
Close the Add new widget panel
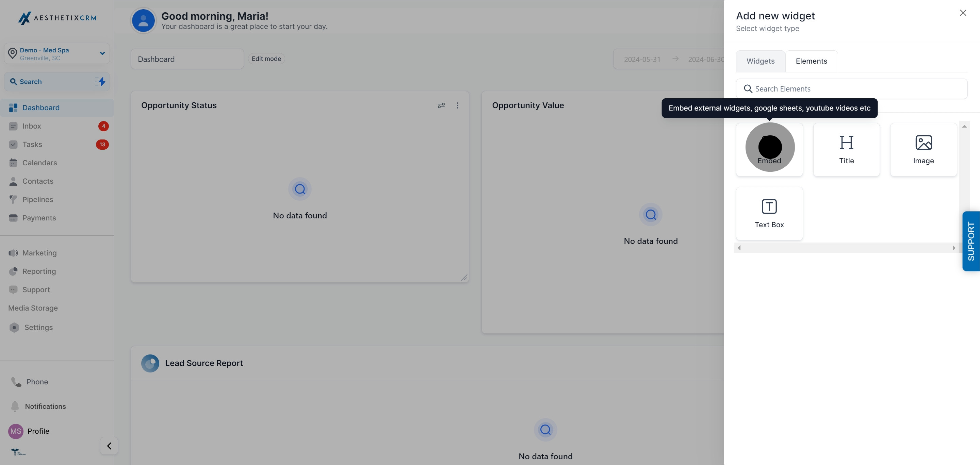[x=963, y=13]
